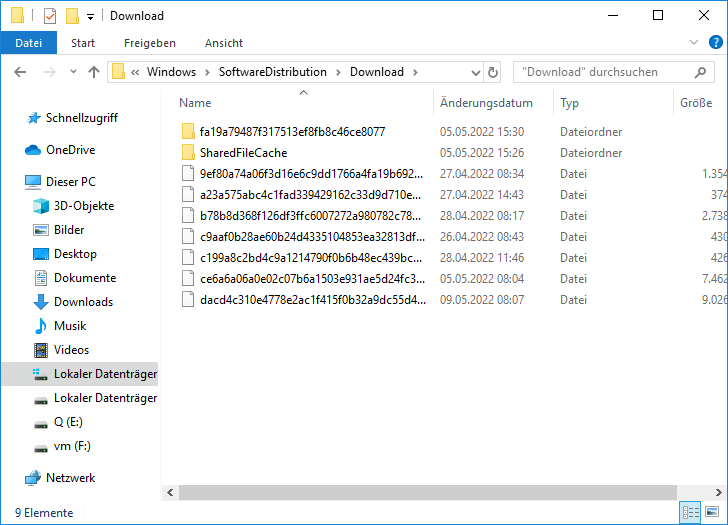Click the file icon of dacd4c310e47 row
Viewport: 728px width, 525px height.
coord(188,299)
